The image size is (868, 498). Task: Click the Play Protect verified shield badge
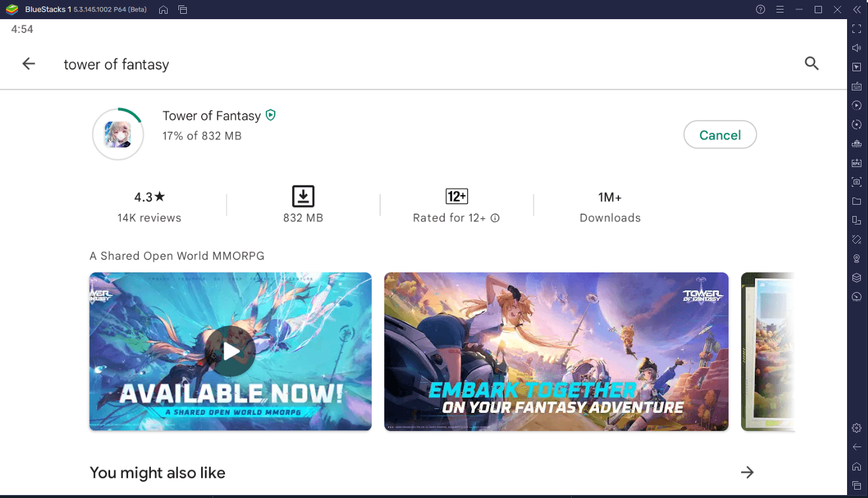(271, 115)
